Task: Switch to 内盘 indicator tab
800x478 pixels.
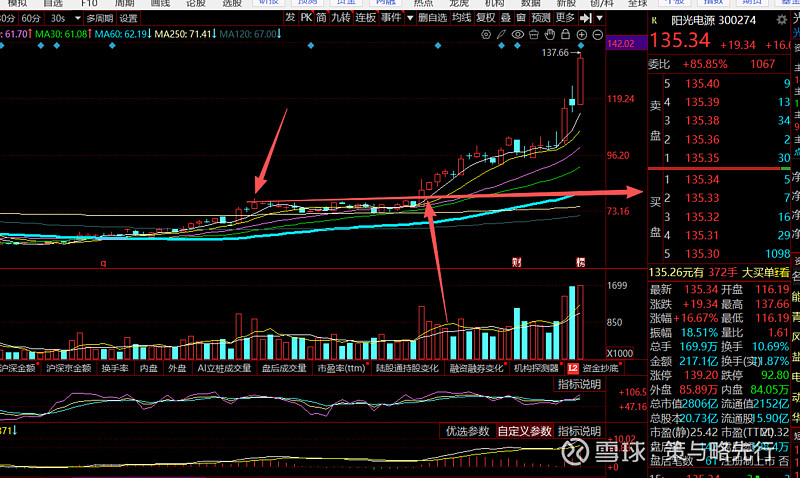Action: click(148, 368)
